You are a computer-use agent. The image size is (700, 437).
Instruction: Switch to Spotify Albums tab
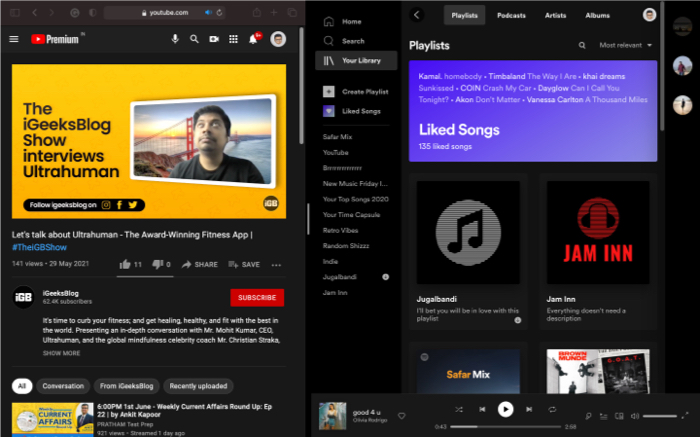[x=597, y=15]
